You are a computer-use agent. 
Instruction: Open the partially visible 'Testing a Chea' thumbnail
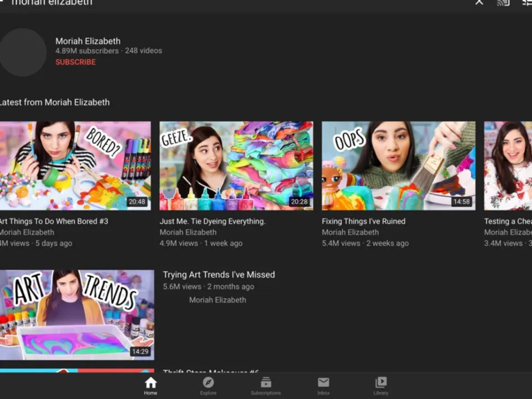click(508, 166)
